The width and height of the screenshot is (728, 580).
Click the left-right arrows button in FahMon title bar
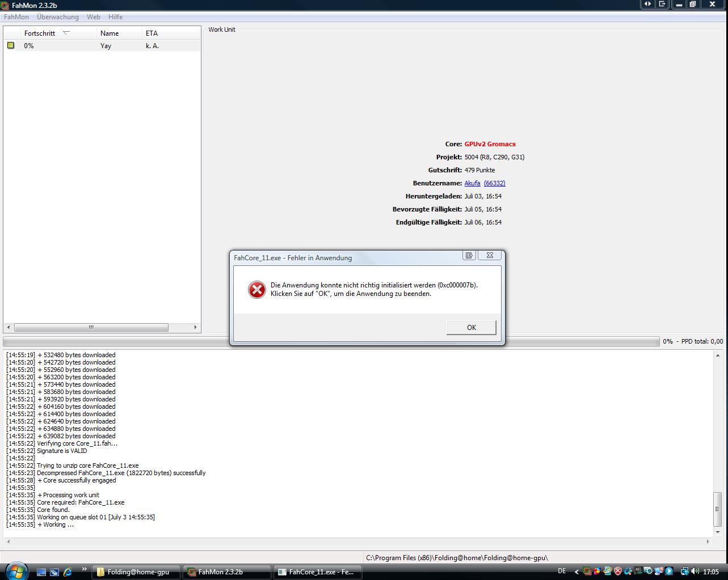click(x=647, y=4)
